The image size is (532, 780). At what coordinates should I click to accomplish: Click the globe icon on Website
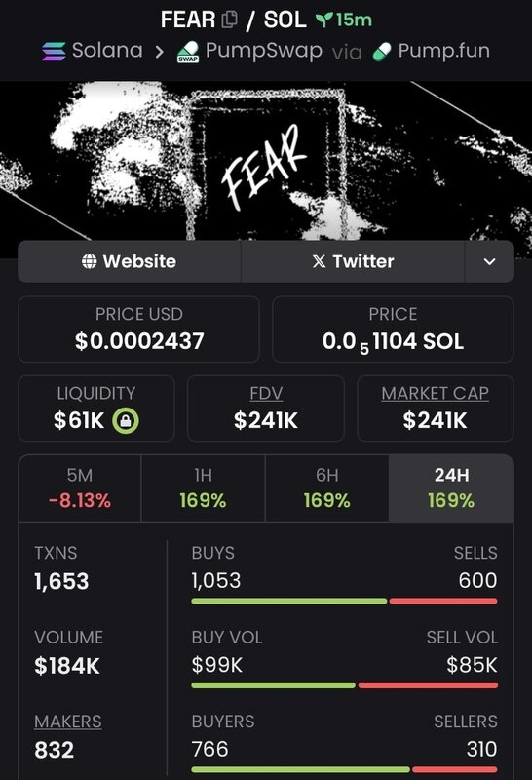point(89,261)
